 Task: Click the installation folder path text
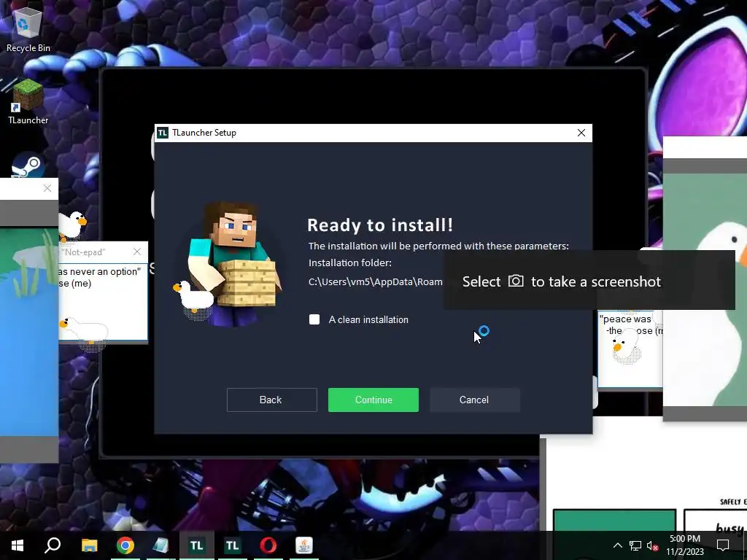pos(376,282)
